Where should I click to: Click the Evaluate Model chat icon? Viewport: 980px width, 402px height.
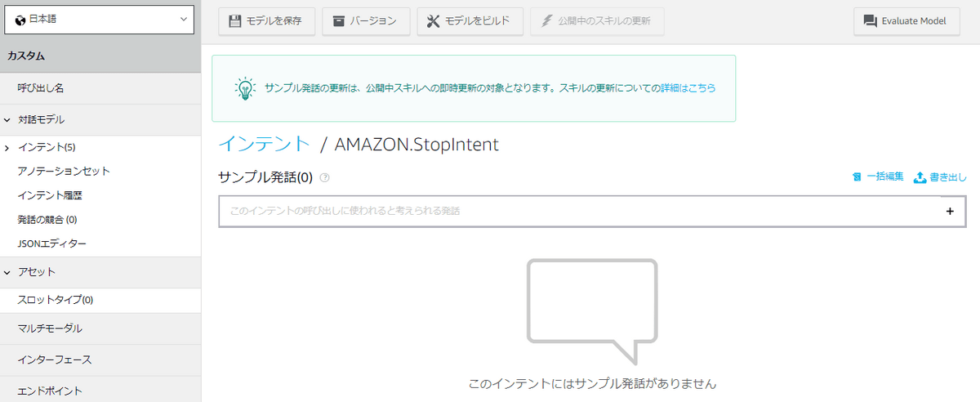click(870, 21)
